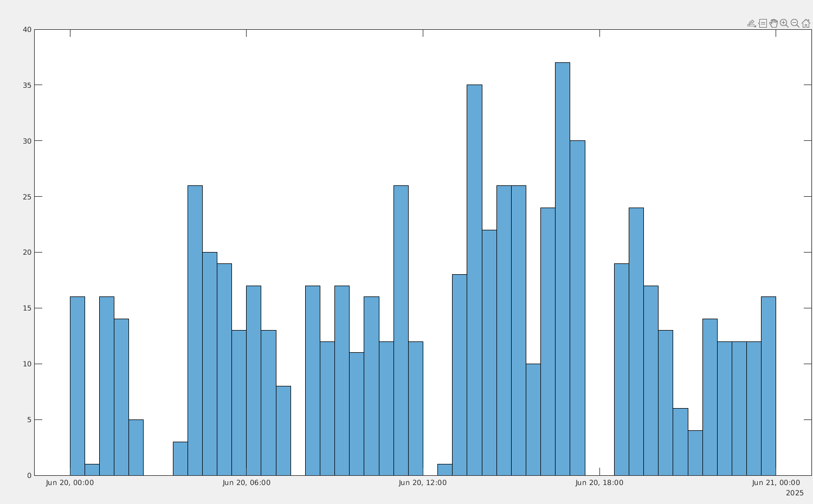Click the 'Jun 20, 06:00' axis label
Image resolution: width=813 pixels, height=504 pixels.
coord(247,483)
